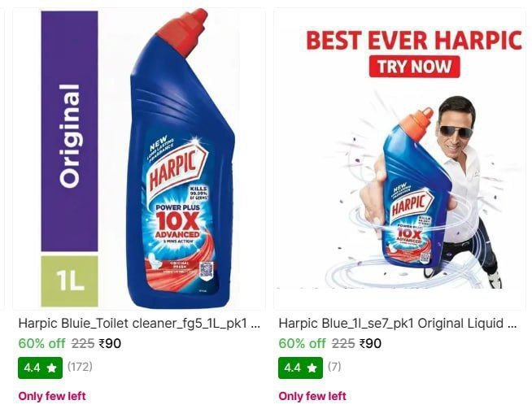Screen dimensions: 532x409
Task: Click the struck-through 225 price on first product
Action: [83, 344]
